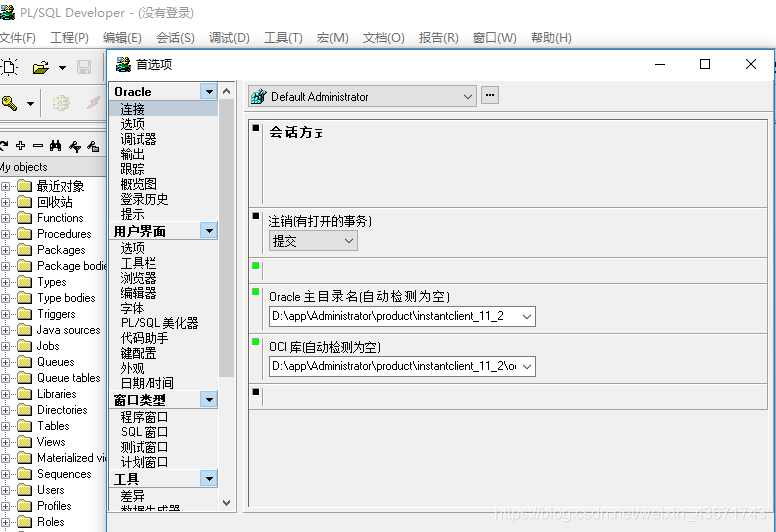Click the PL/SQL Developer icon in Preferences title
776x532 pixels.
click(123, 64)
